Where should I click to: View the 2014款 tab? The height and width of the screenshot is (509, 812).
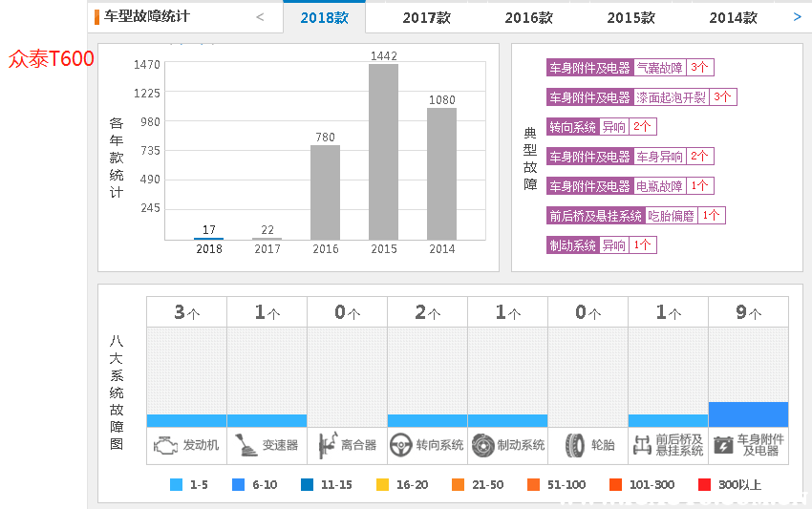click(734, 17)
